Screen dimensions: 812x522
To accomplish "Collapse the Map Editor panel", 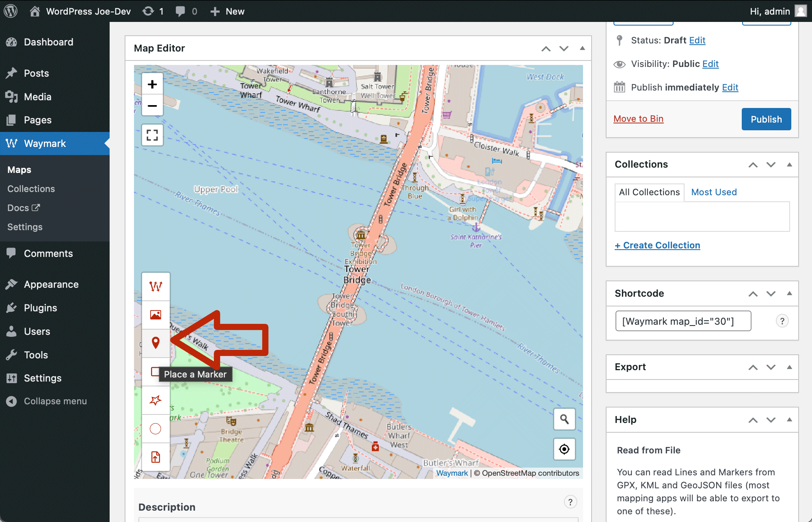I will 582,48.
